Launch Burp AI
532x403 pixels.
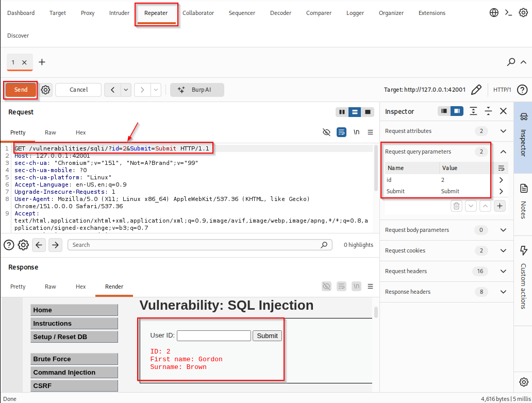pyautogui.click(x=197, y=90)
